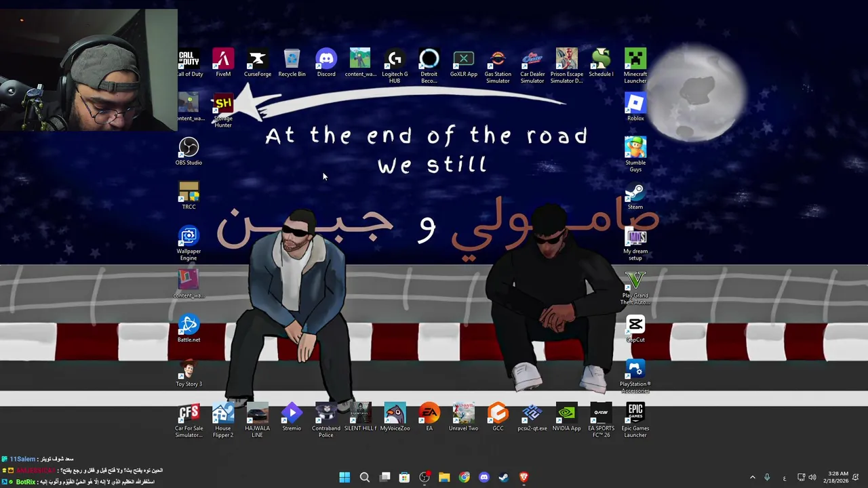Open the Gas Station Simulator shortcut

498,66
